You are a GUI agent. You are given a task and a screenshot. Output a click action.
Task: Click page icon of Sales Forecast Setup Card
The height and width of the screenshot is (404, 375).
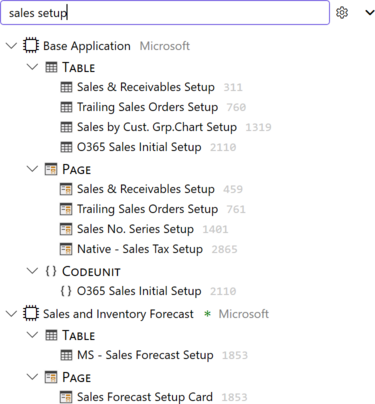pos(66,397)
